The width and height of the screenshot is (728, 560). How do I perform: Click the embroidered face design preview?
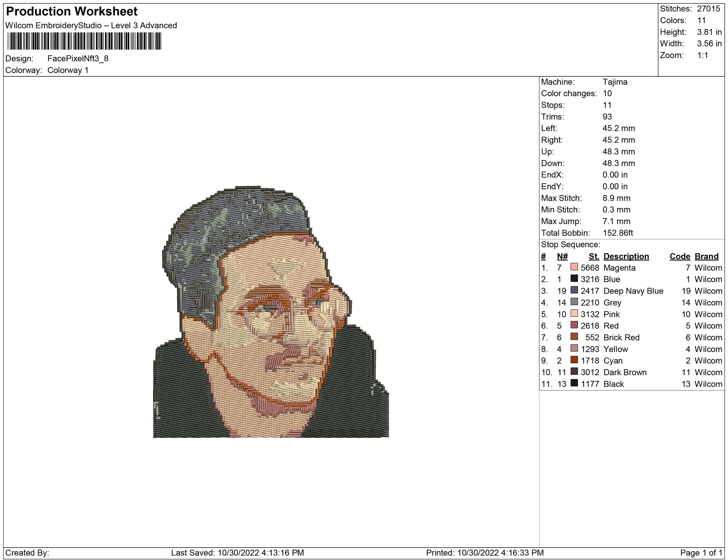click(271, 312)
